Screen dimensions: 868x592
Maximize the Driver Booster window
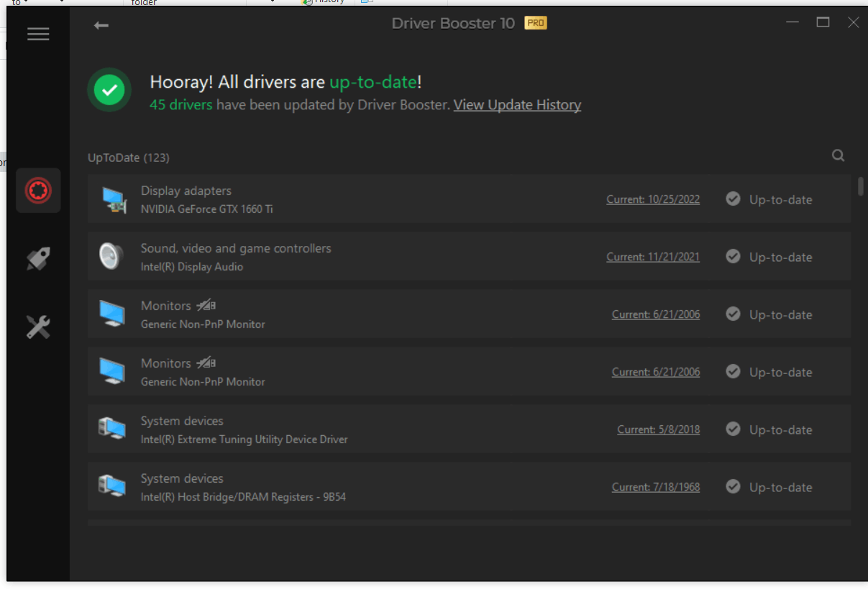[x=823, y=23]
